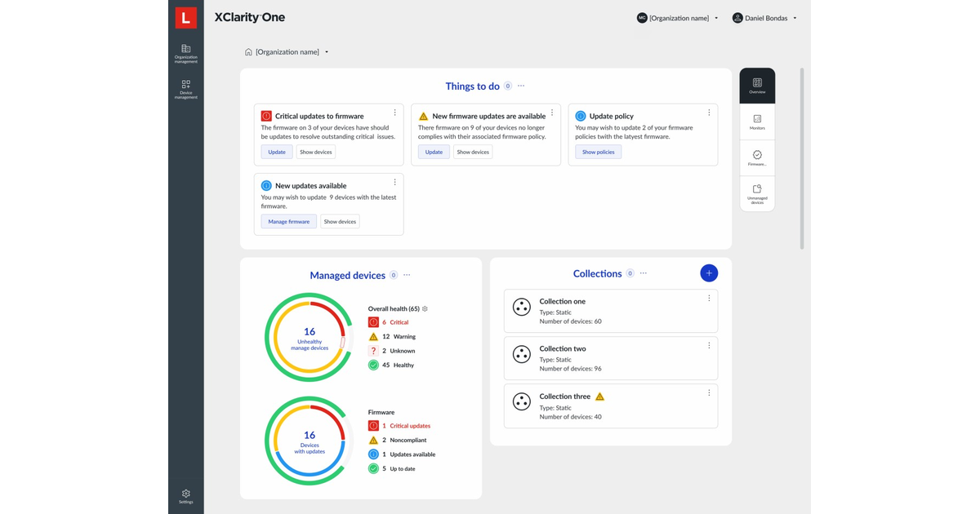Open the Firmware icon in right sidebar
980x514 pixels.
tap(757, 157)
